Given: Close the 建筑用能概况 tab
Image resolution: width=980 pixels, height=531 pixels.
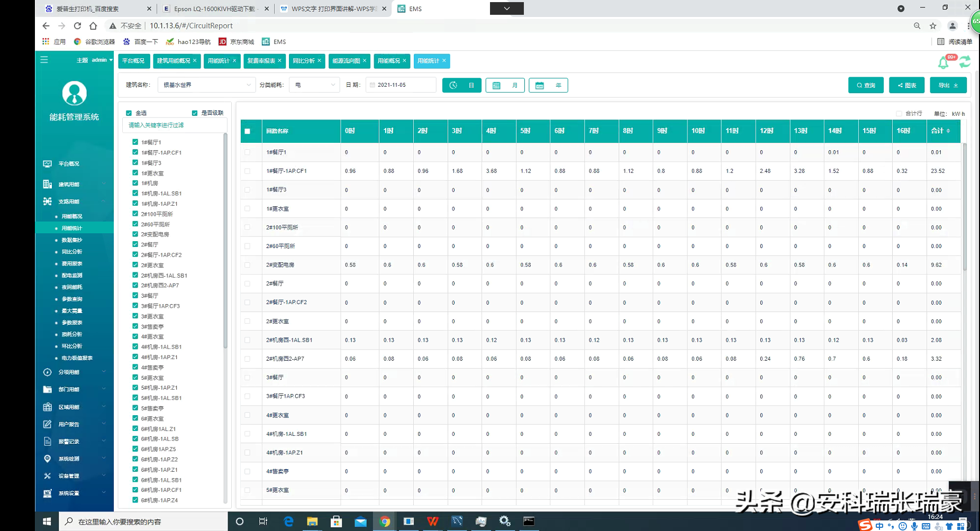Looking at the screenshot, I should click(195, 61).
